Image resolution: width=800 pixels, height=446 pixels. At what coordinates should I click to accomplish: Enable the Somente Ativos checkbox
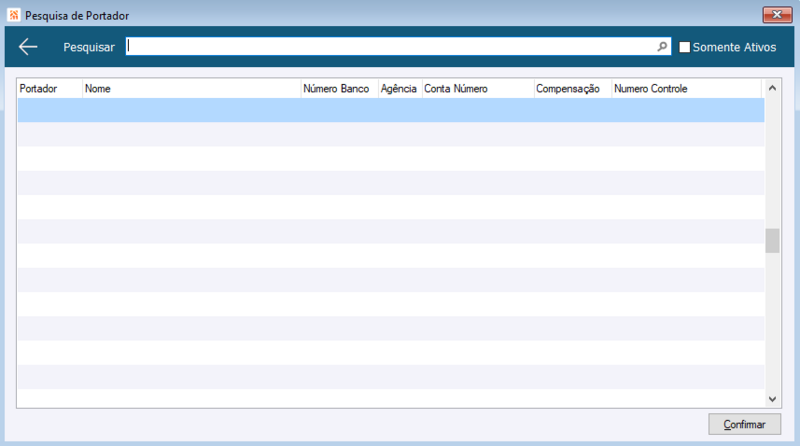click(685, 47)
